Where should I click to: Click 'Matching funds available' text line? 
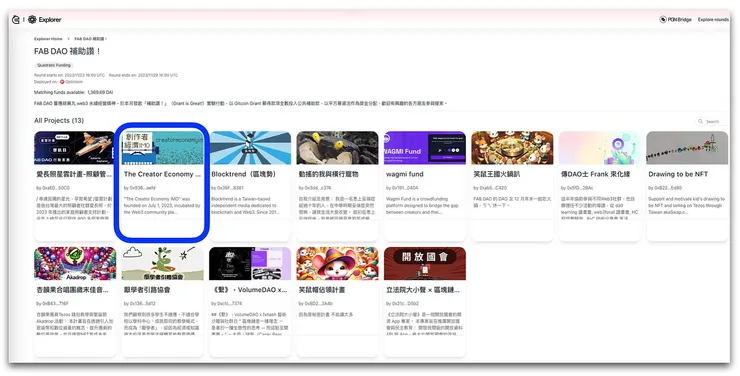[x=74, y=92]
